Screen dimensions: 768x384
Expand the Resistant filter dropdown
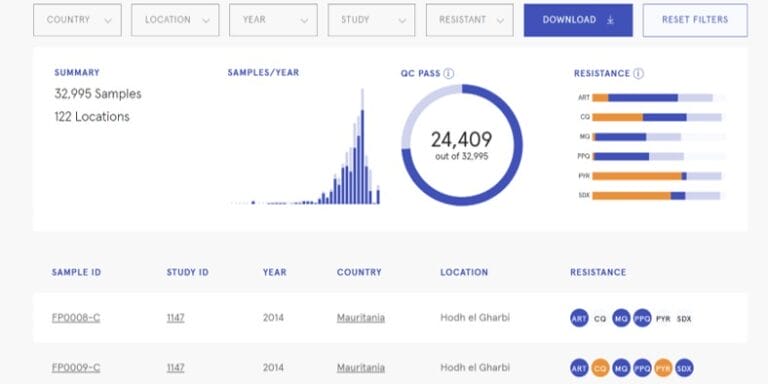(470, 20)
